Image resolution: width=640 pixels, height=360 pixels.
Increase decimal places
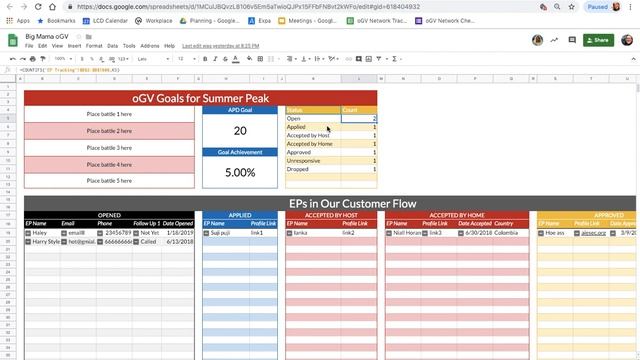[111, 59]
